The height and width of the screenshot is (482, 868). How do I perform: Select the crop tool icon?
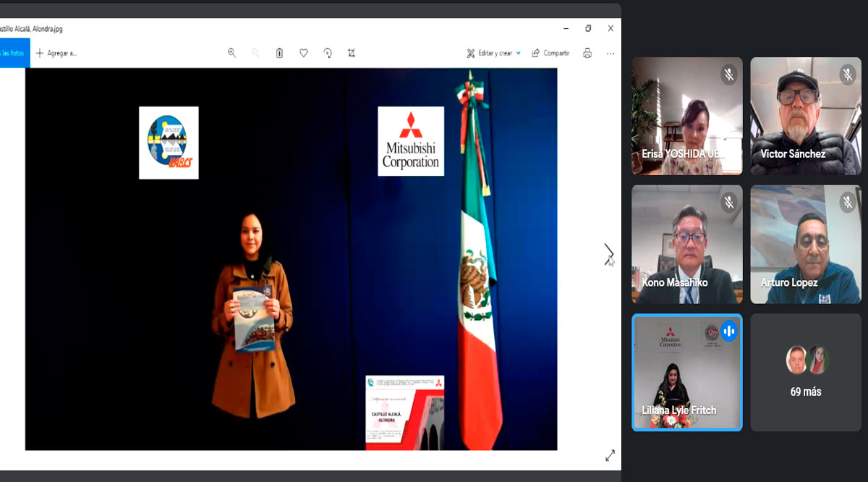point(352,53)
